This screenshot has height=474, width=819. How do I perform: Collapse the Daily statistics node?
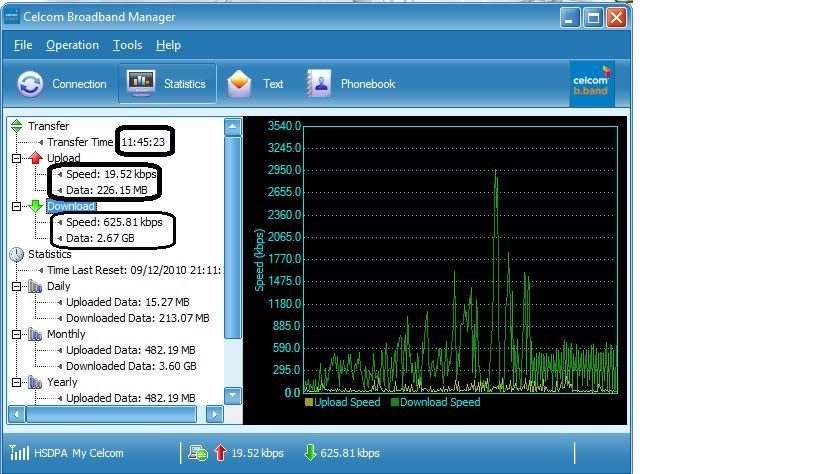coord(16,286)
